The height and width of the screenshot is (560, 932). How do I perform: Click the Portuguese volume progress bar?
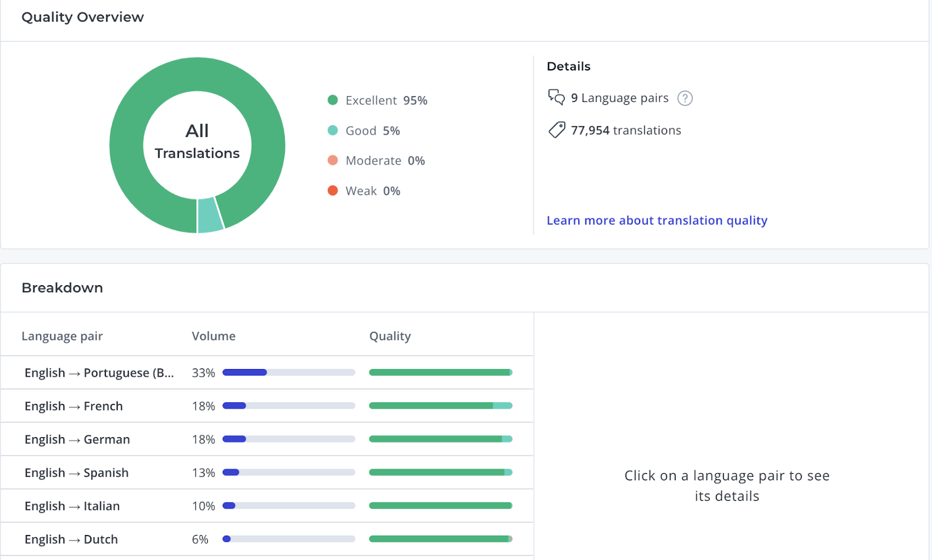(x=289, y=373)
